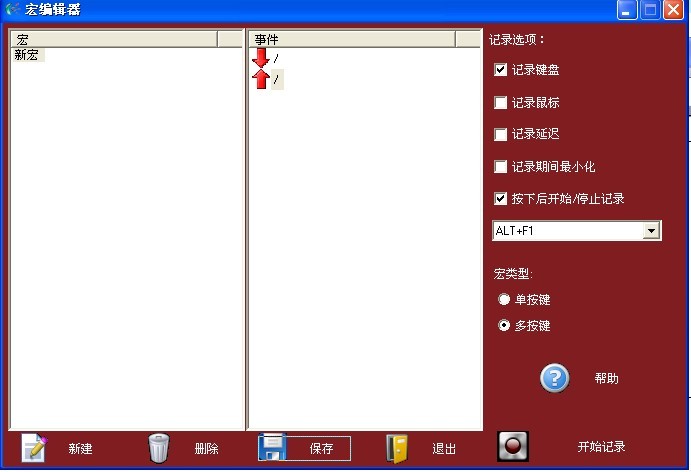Click the 新建 notepad pencil icon

[x=34, y=448]
